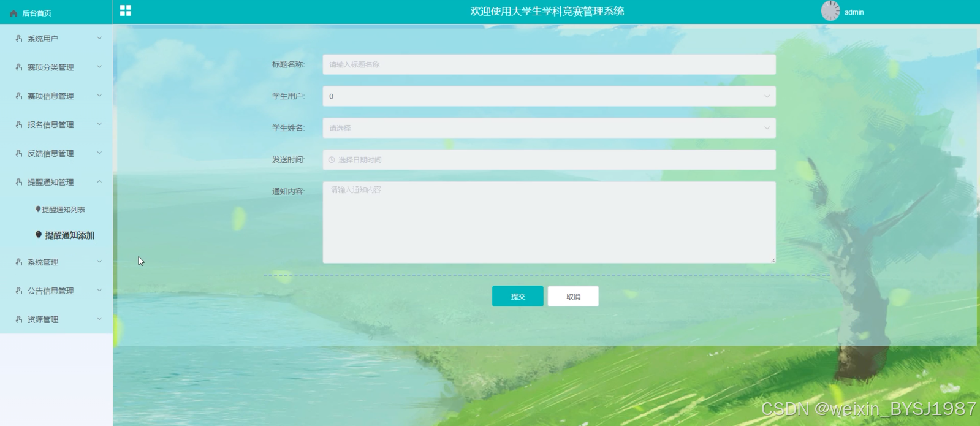
Task: Click the 发送时间 label
Action: pos(288,160)
